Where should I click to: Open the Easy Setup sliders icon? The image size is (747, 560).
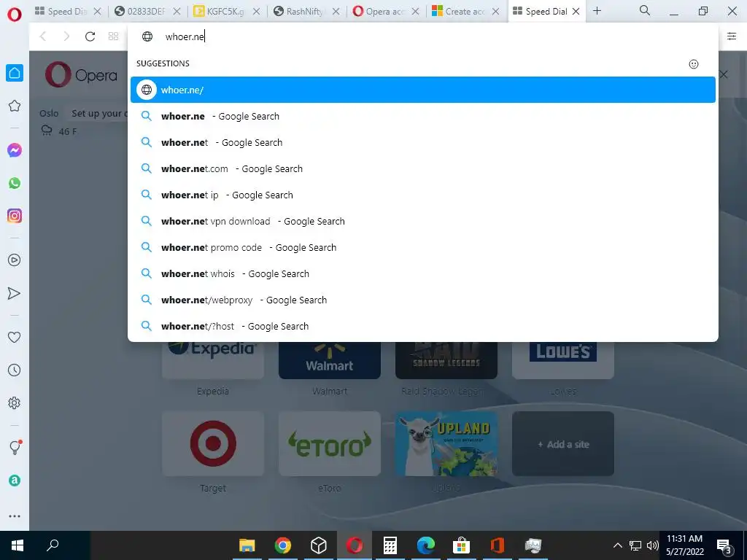pyautogui.click(x=731, y=36)
